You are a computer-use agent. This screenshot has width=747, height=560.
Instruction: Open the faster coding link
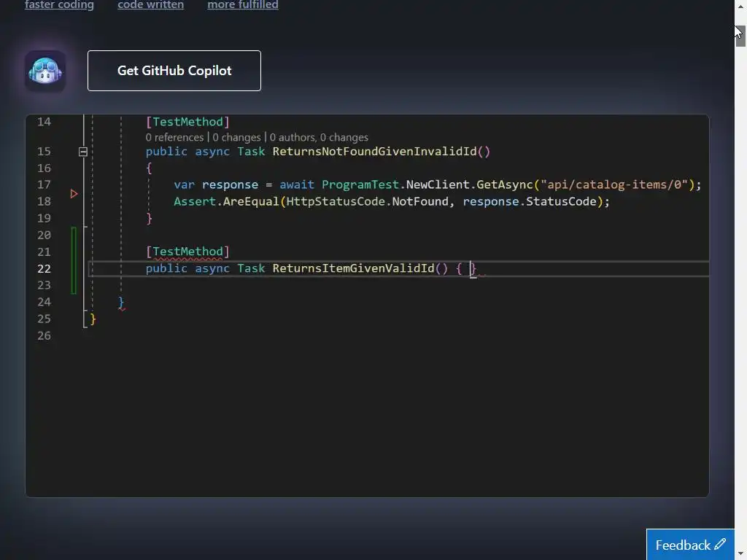coord(59,5)
